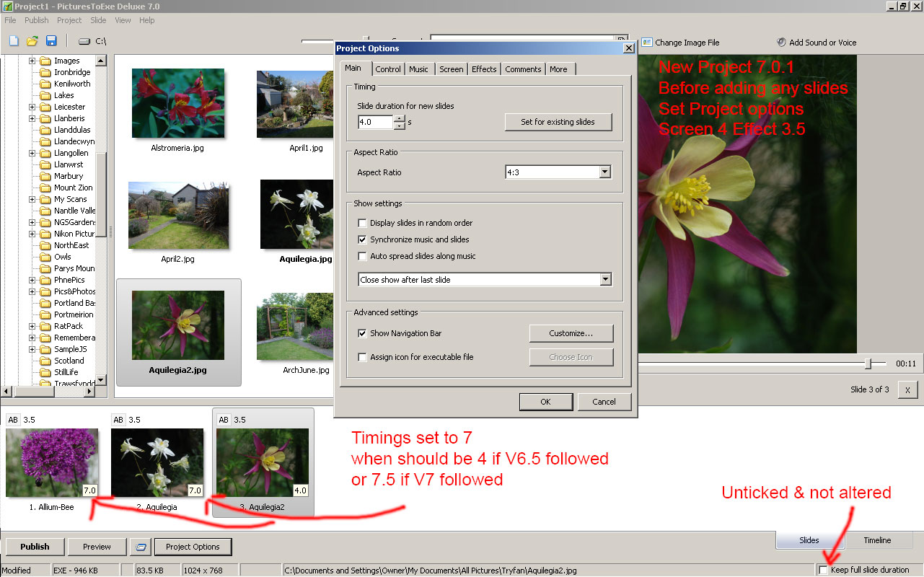Close the Project Options dialog with X
This screenshot has width=924, height=577.
628,48
